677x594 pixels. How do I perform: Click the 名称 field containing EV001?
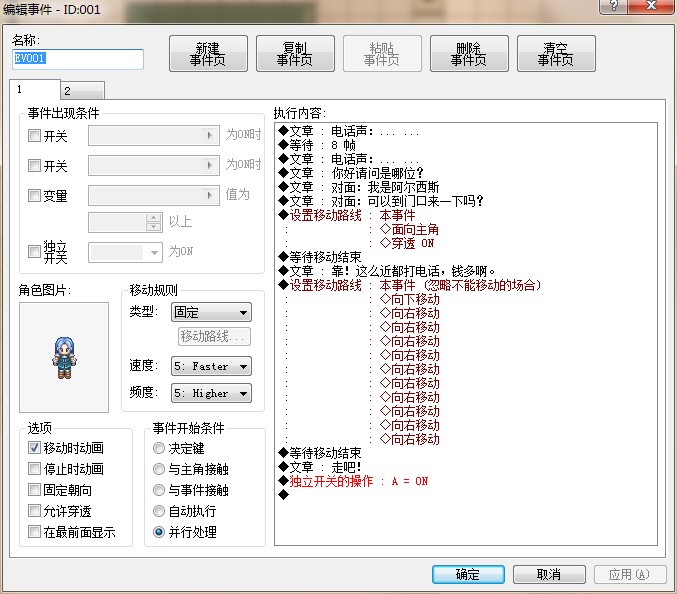[x=78, y=59]
